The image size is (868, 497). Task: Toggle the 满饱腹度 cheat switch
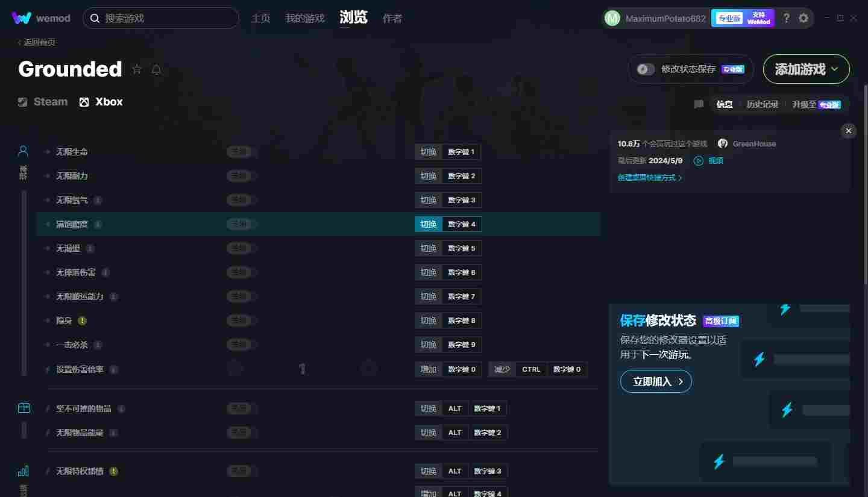click(242, 224)
